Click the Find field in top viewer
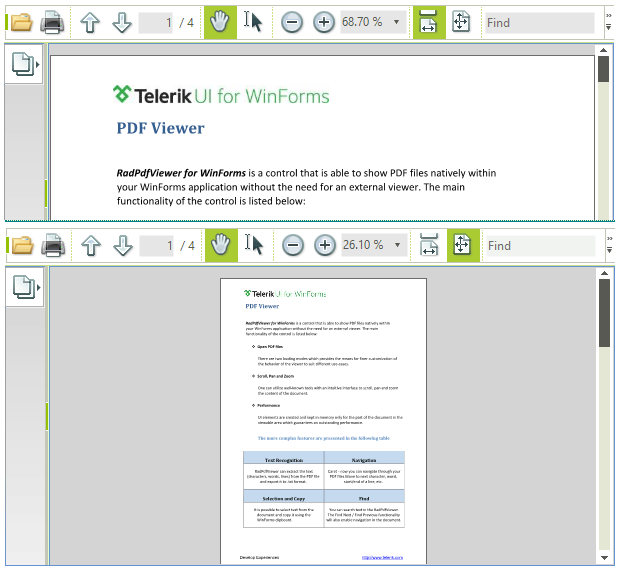This screenshot has height=569, width=619. click(540, 23)
